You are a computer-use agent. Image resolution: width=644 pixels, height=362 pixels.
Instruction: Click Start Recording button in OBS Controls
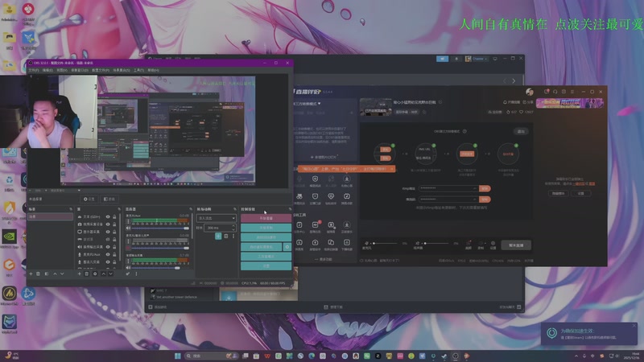coord(266,228)
